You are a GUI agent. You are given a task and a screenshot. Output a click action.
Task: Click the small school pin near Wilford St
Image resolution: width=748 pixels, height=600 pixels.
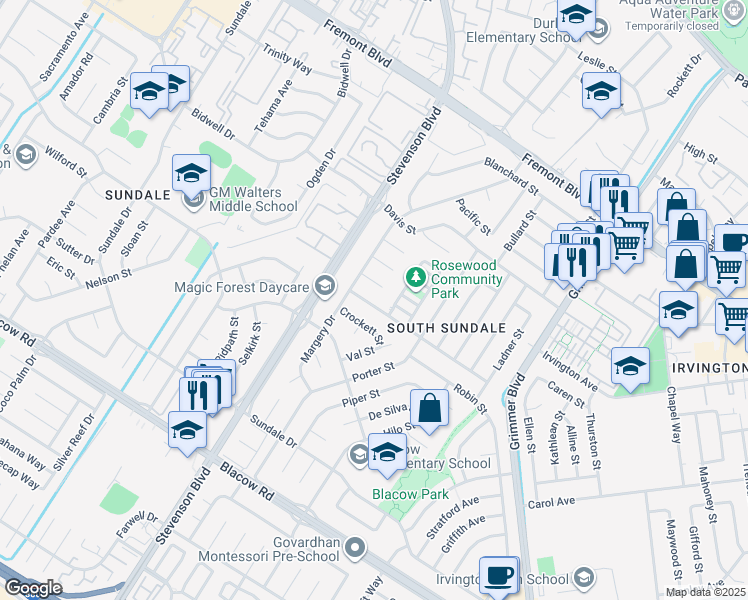[x=26, y=155]
